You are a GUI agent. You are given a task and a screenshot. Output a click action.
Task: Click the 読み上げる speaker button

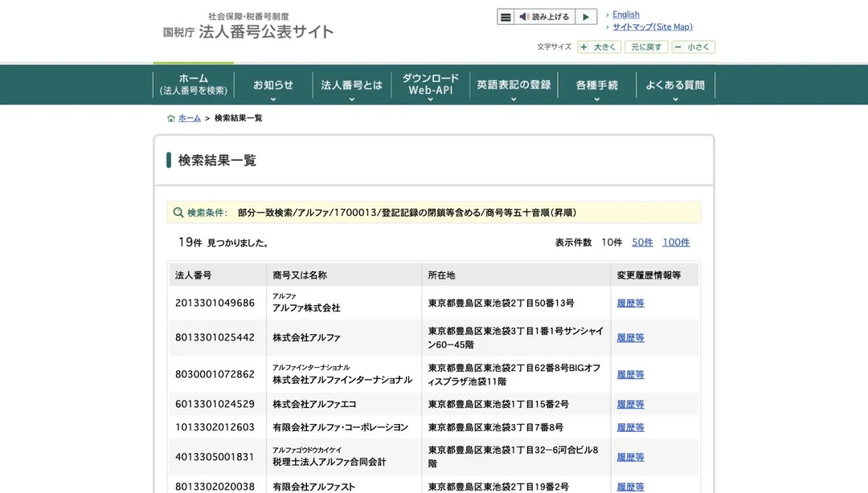pos(545,17)
